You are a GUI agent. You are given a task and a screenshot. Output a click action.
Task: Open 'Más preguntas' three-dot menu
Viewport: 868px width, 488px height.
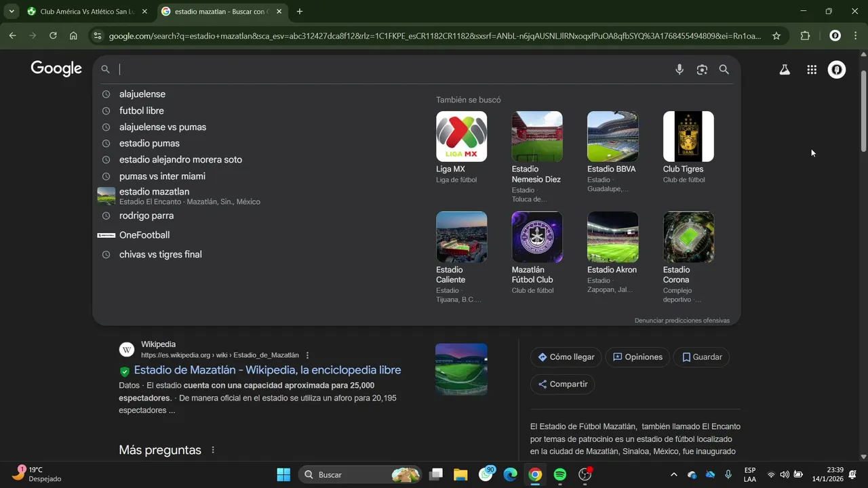tap(213, 450)
